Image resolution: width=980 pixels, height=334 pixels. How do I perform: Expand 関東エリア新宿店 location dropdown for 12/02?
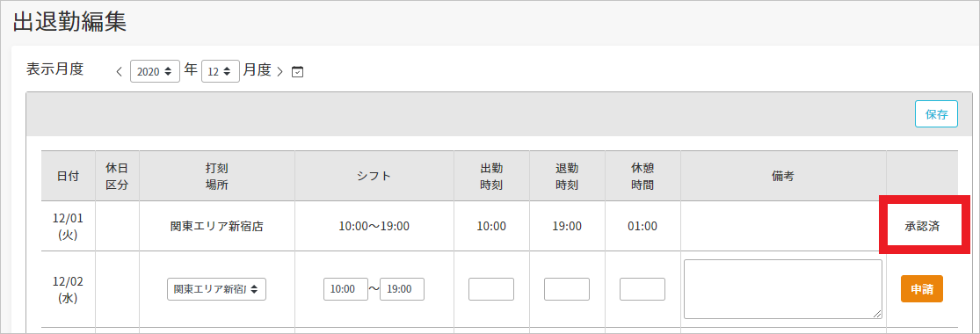point(217,289)
